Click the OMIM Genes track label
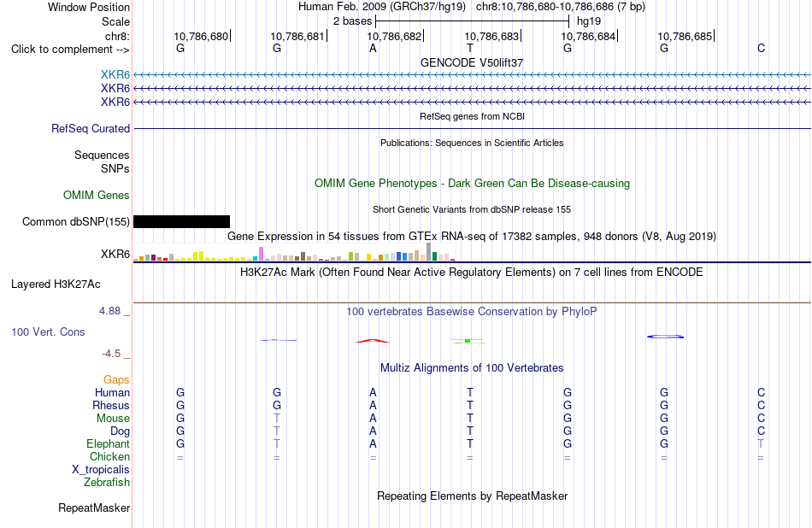The image size is (812, 528). (97, 195)
